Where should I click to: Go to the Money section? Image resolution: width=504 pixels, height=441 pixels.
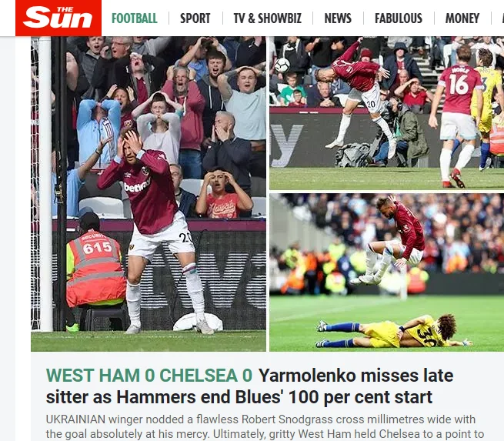(x=462, y=18)
